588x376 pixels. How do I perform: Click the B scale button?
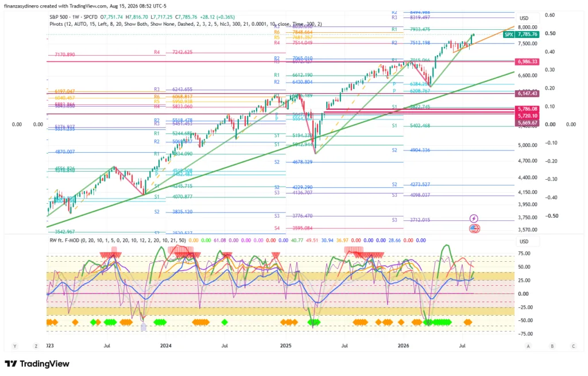point(552,346)
